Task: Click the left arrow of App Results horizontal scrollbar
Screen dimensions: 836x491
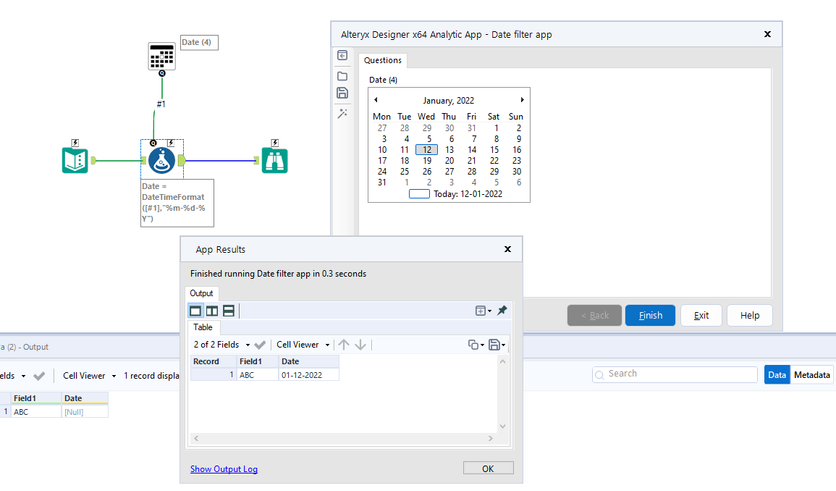Action: coord(196,438)
